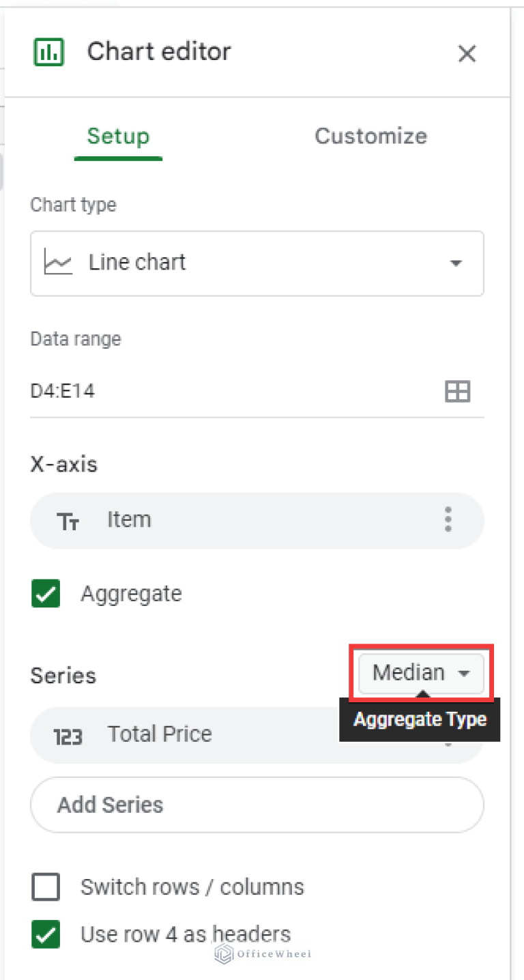Screen dimensions: 524x980
Task: Select the Setup tab
Action: [x=118, y=136]
